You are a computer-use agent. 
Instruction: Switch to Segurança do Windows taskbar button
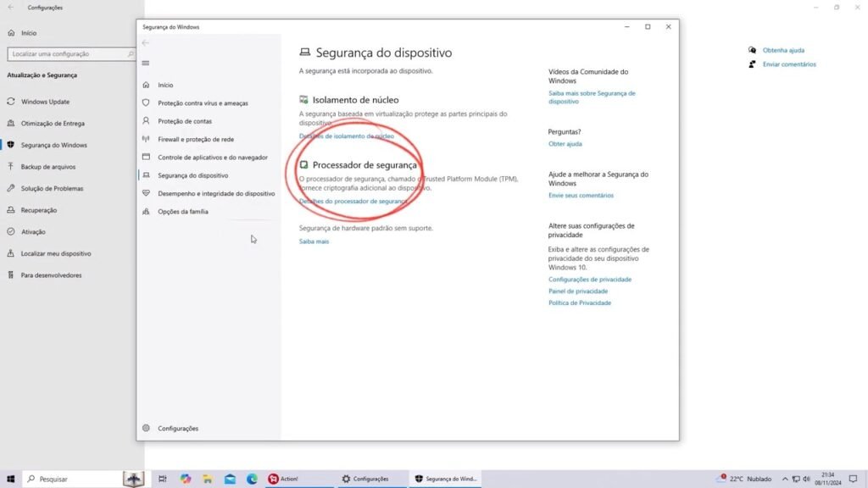[x=446, y=480]
